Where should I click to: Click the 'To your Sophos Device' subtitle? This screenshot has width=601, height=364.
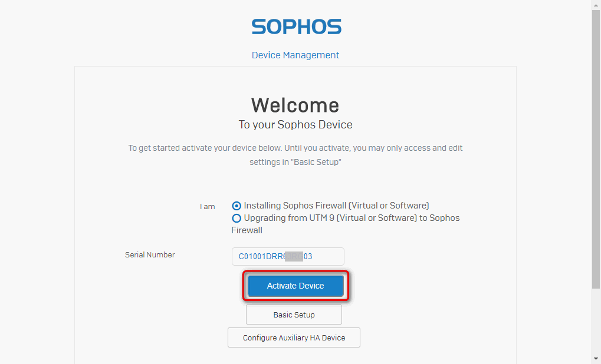[x=295, y=125]
